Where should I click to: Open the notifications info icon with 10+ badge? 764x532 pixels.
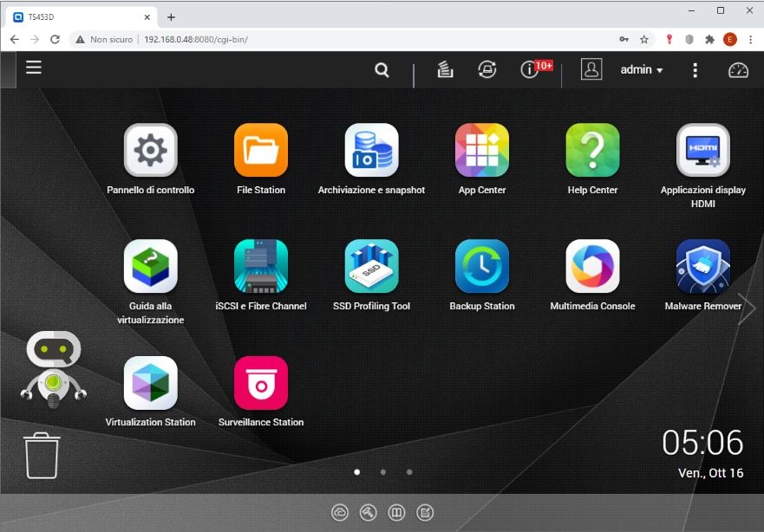[x=531, y=70]
